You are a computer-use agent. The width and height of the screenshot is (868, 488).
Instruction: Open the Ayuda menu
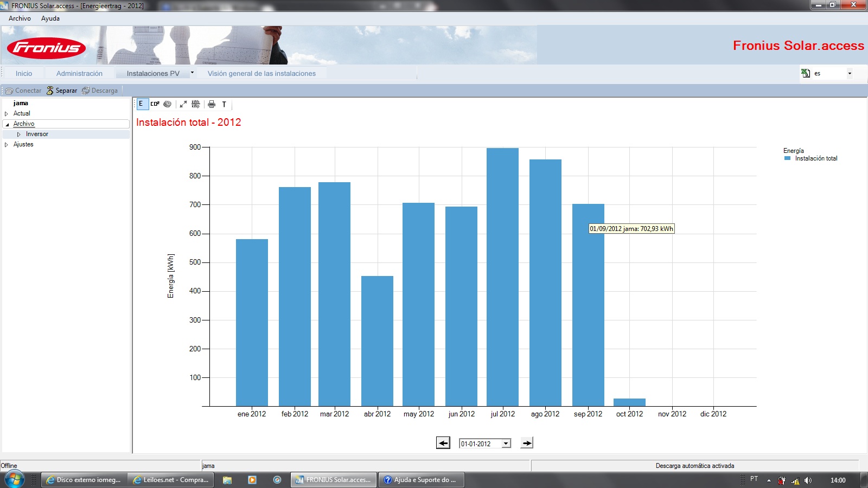(50, 18)
